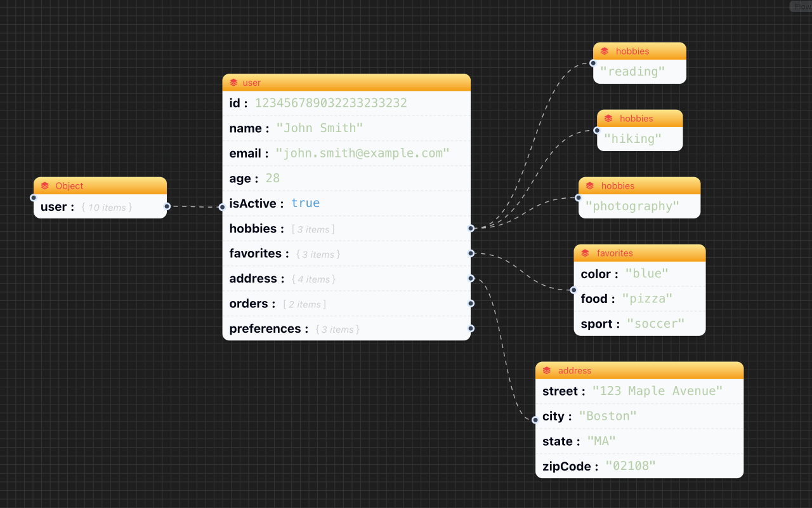The height and width of the screenshot is (508, 812).
Task: Click the connector dot on the preferences row
Action: pos(471,328)
